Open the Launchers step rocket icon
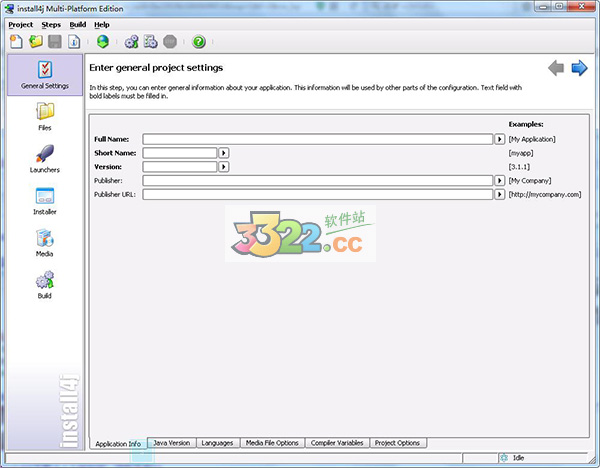The width and height of the screenshot is (600, 468). coord(45,159)
